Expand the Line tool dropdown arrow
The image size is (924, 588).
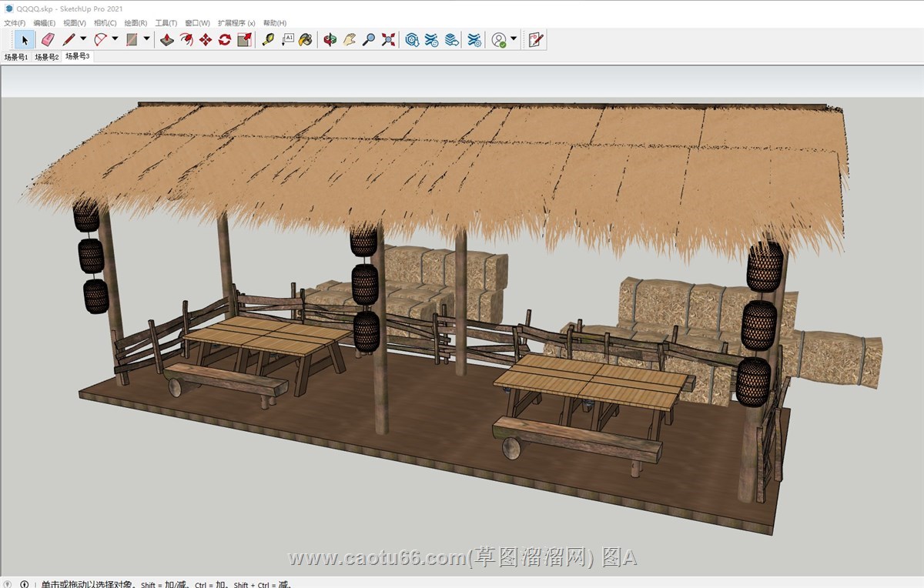(83, 39)
